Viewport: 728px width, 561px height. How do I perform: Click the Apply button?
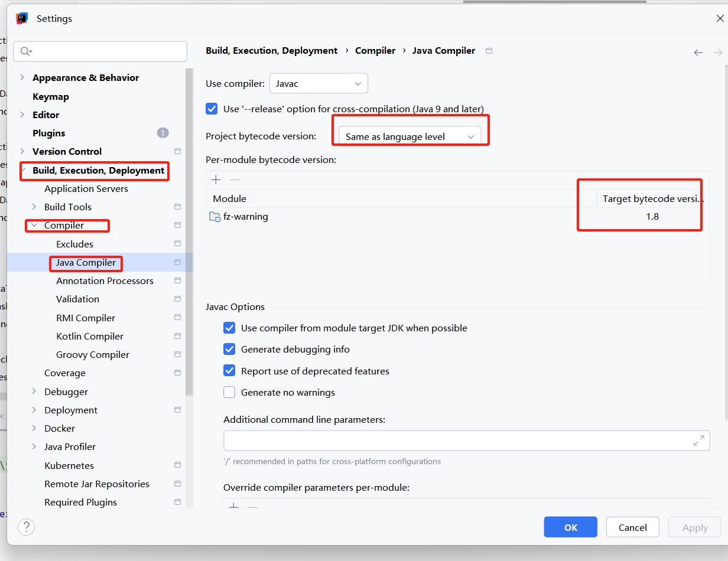pyautogui.click(x=695, y=527)
